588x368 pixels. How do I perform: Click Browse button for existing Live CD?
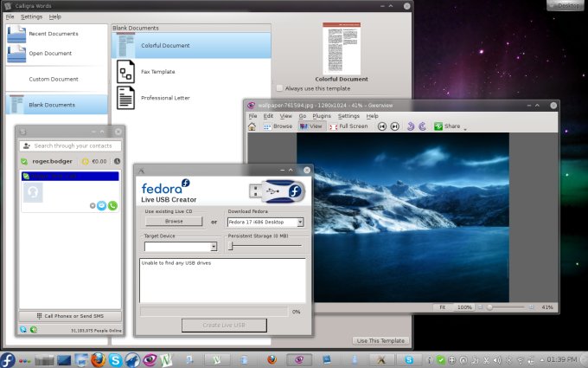[x=174, y=222]
